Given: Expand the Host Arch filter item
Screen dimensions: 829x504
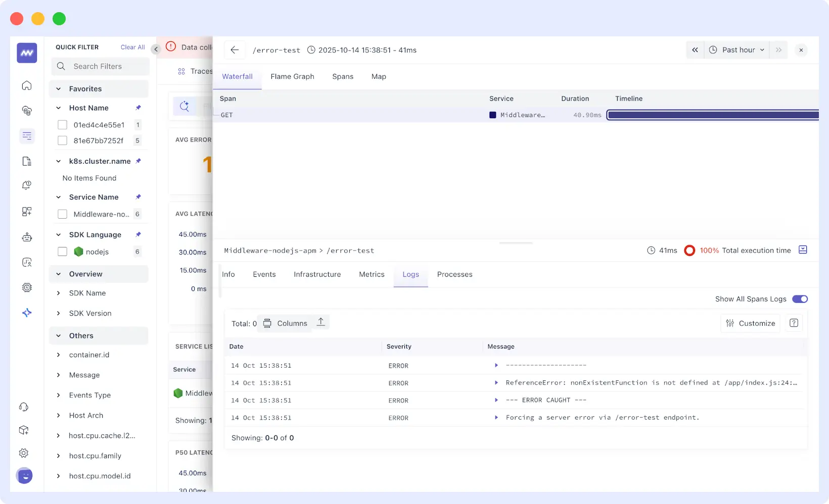Looking at the screenshot, I should 59,415.
